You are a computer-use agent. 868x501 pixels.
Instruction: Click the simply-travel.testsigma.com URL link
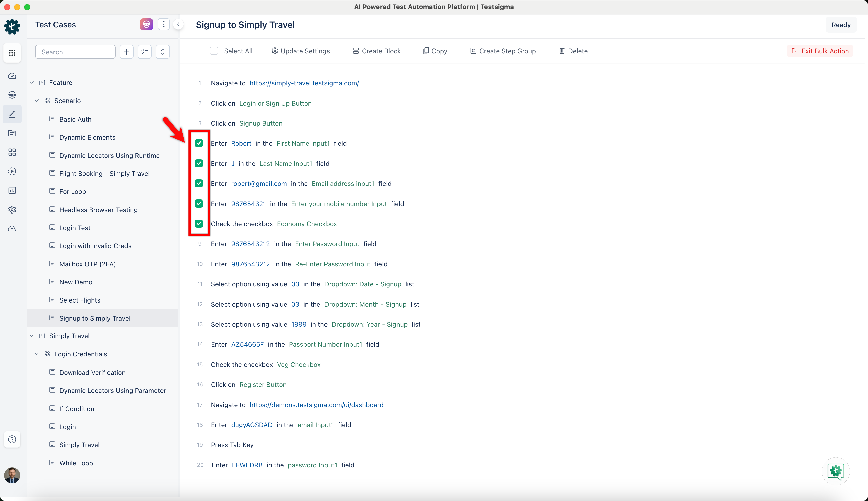[x=304, y=83]
